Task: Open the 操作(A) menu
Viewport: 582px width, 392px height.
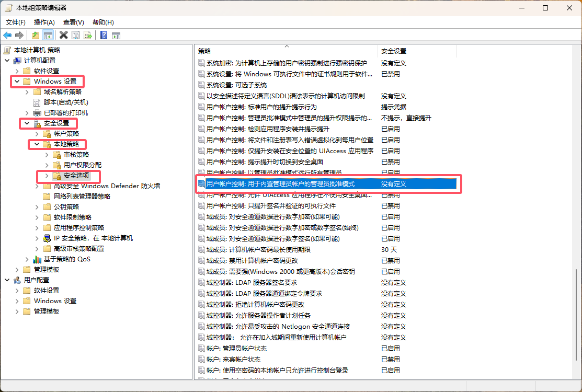Action: (44, 22)
